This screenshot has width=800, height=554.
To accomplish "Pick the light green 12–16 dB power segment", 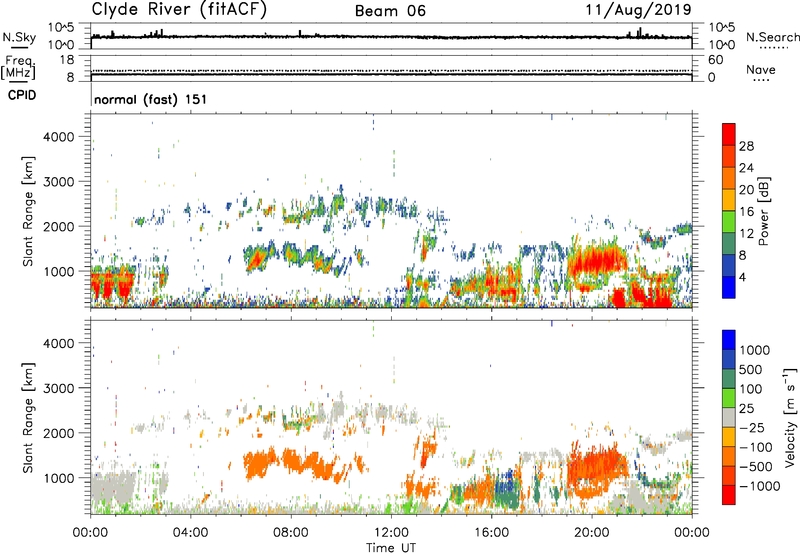I will pos(729,222).
